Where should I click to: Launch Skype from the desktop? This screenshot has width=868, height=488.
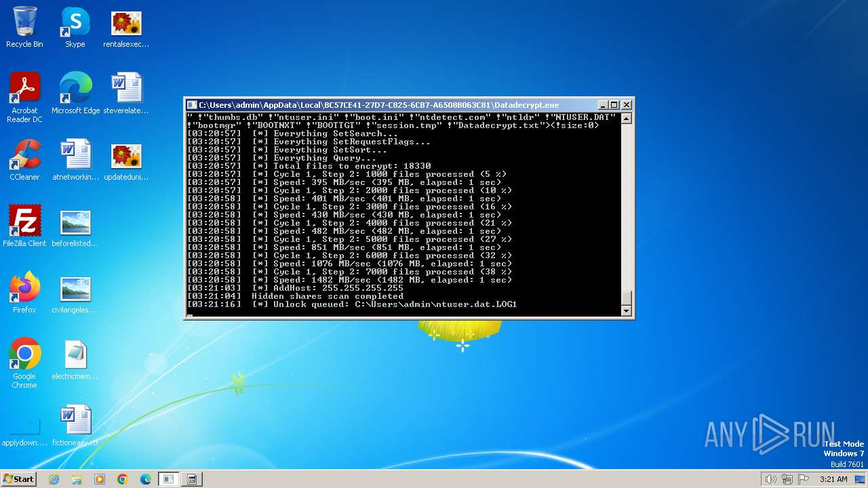pos(75,27)
